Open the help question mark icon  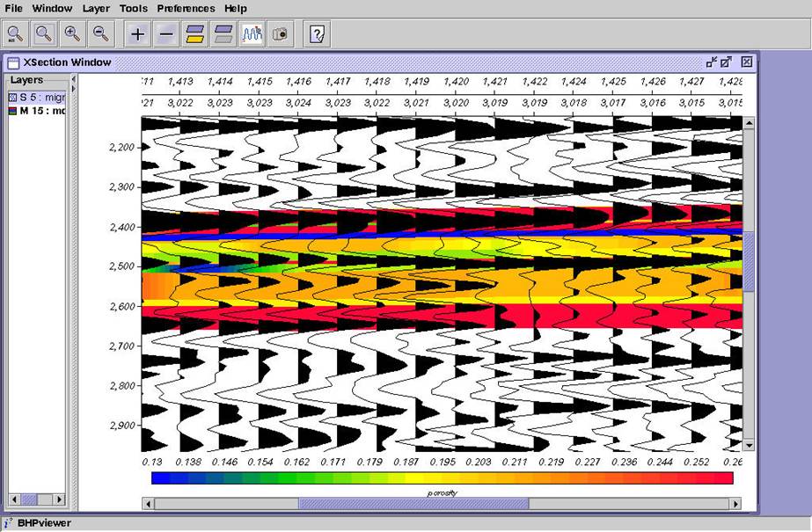317,34
